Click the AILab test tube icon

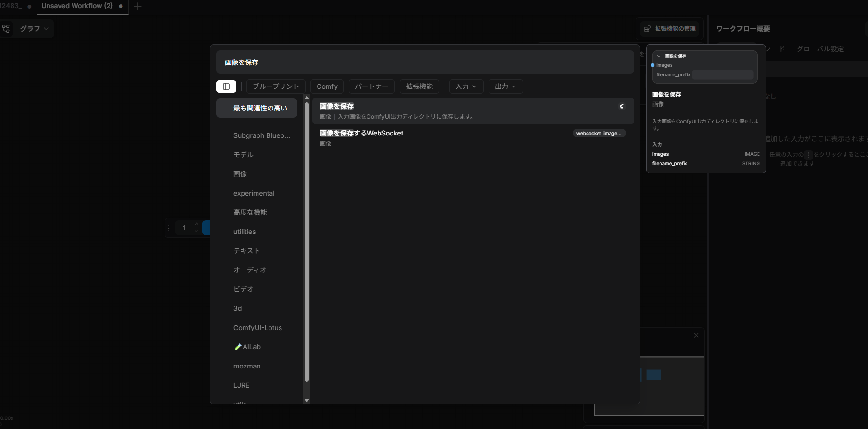(237, 347)
